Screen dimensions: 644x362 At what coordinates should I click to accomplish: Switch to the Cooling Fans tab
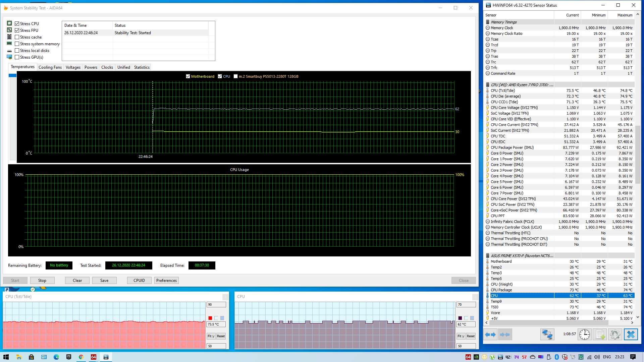coord(50,67)
